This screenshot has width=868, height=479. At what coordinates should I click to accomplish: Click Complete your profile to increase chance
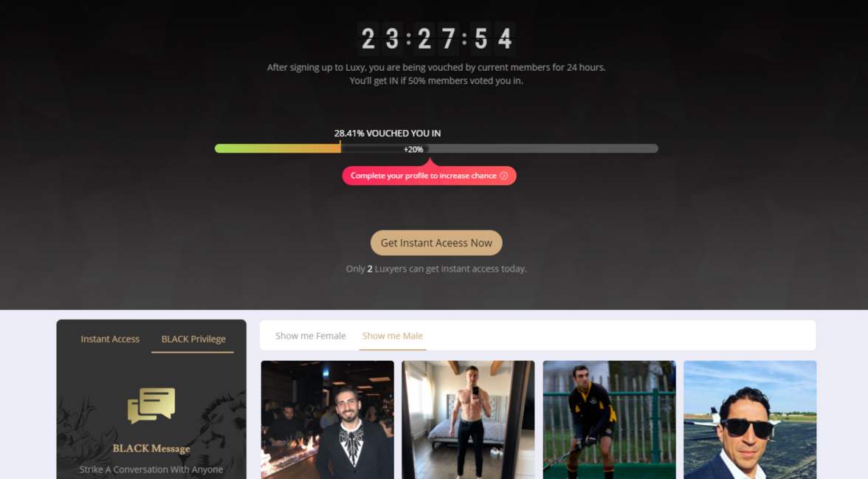click(429, 176)
